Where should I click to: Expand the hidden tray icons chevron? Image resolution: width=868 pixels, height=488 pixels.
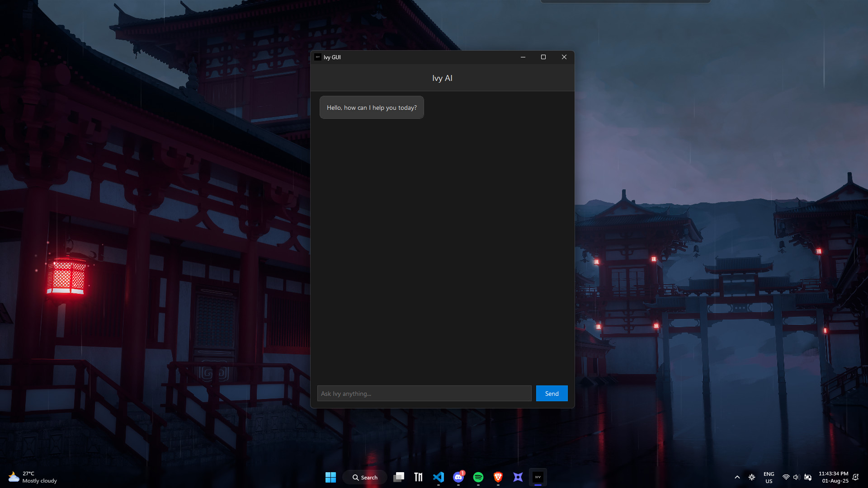point(737,477)
